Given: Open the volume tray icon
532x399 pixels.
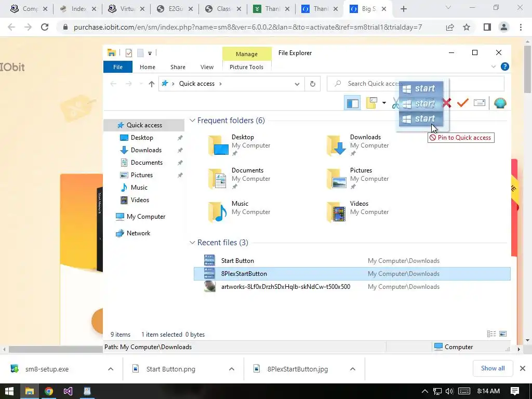Looking at the screenshot, I should pyautogui.click(x=449, y=391).
